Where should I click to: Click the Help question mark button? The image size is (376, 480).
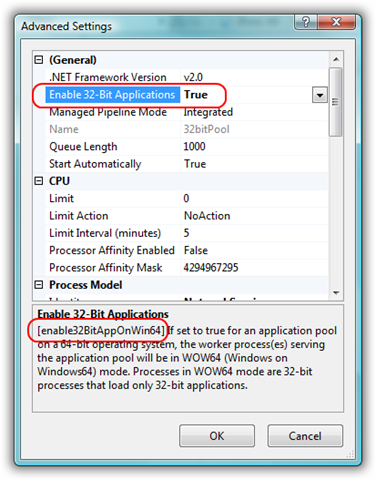305,22
